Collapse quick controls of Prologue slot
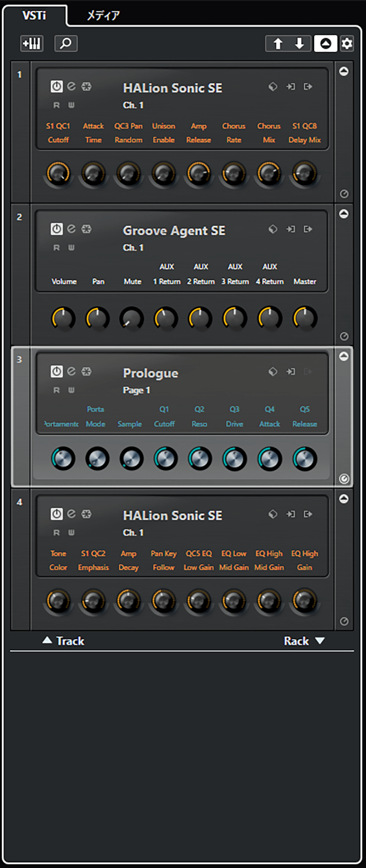Screen dimensions: 366x868 tap(344, 356)
